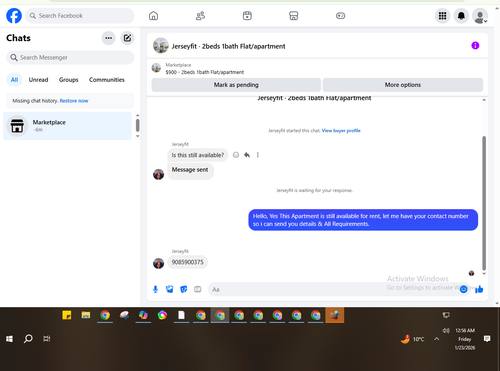Choose a sticker icon

[184, 289]
